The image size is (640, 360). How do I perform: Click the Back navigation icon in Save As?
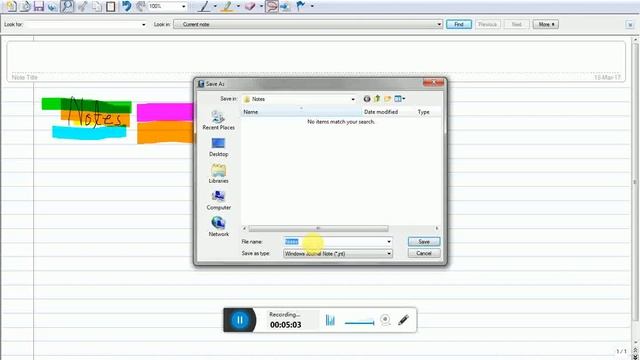367,99
